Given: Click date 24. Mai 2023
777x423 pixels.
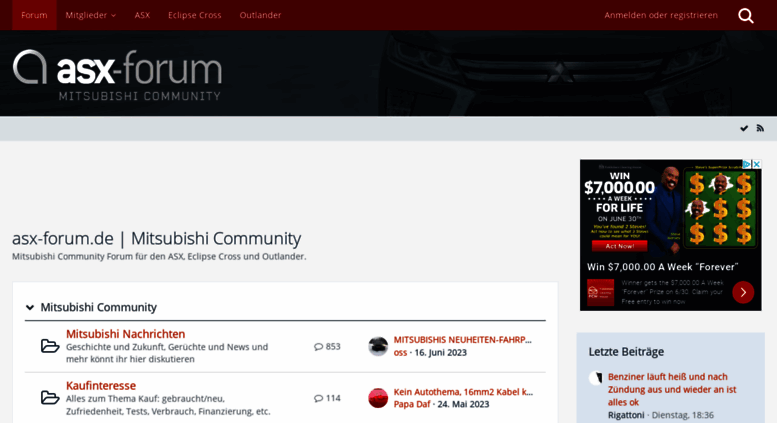Looking at the screenshot, I should click(x=463, y=404).
